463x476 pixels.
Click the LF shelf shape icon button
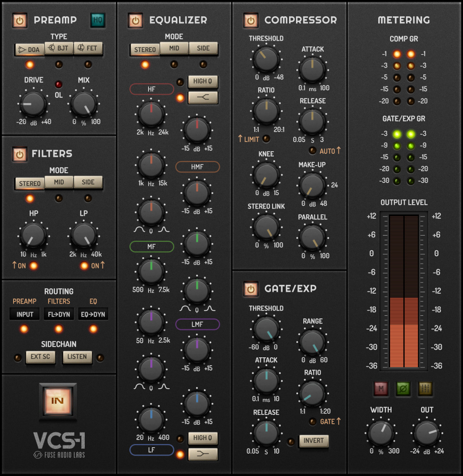[x=203, y=454]
